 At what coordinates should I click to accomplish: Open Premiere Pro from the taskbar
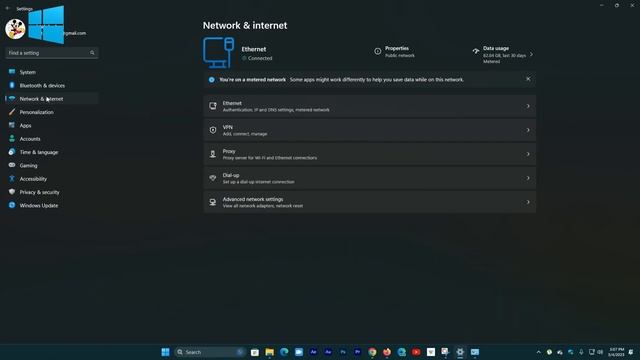358,352
